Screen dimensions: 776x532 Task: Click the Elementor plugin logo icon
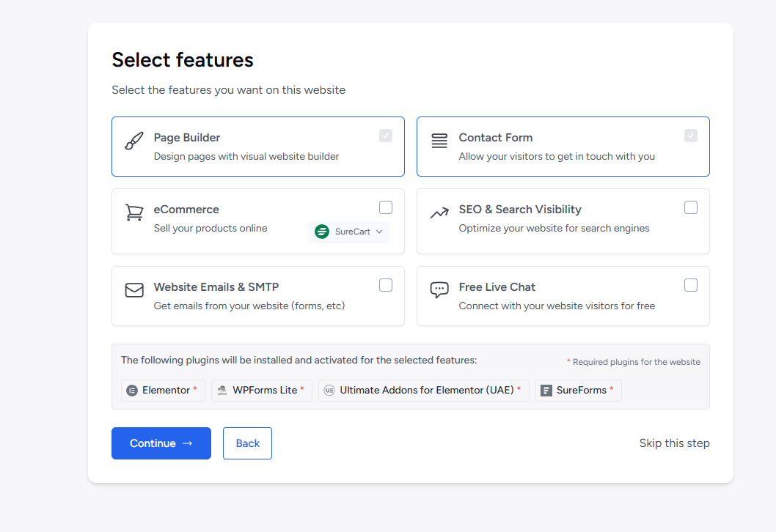tap(132, 391)
